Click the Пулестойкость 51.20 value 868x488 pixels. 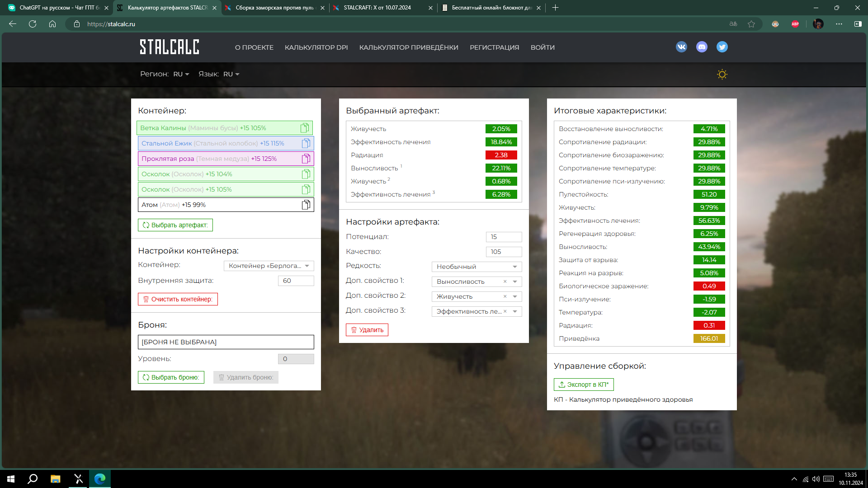(x=709, y=194)
